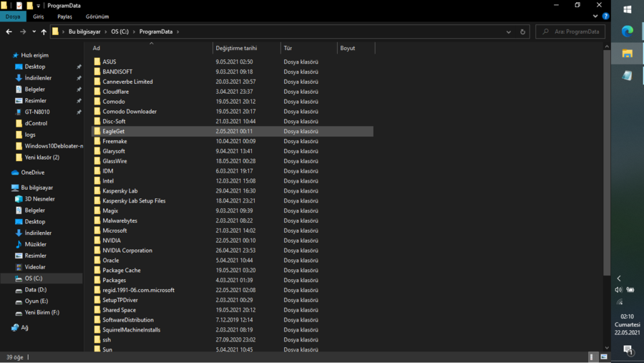644x363 pixels.
Task: Select the EagleGet folder icon
Action: 97,131
